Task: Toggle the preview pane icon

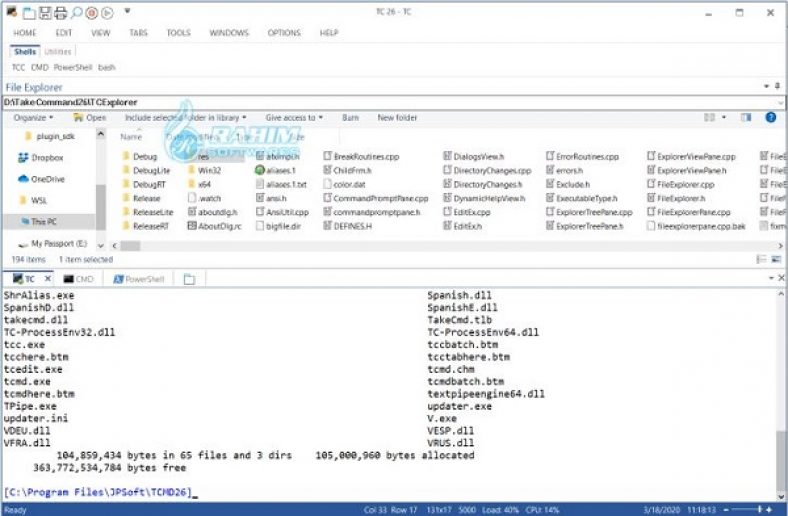Action: click(746, 118)
